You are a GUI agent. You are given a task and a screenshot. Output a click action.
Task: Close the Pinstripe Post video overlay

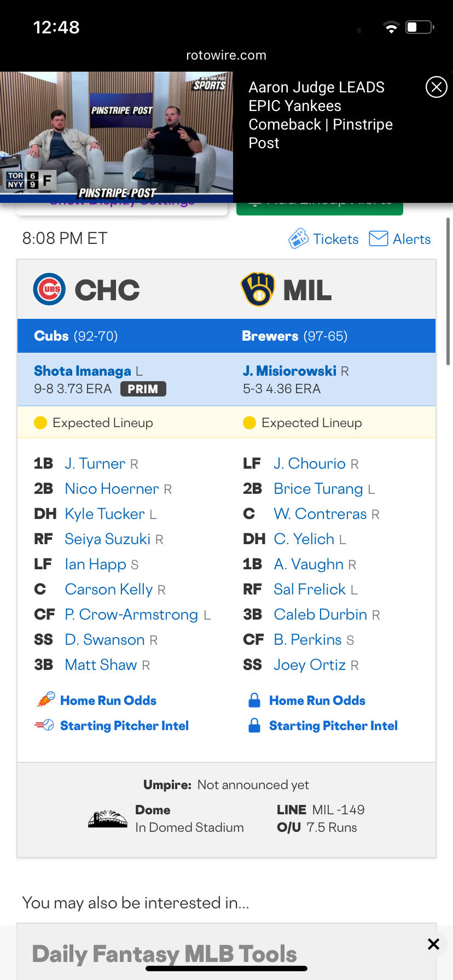(x=436, y=87)
